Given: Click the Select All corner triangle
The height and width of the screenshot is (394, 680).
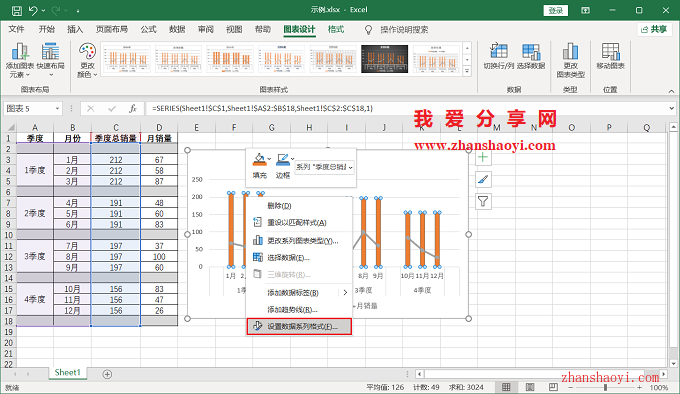Looking at the screenshot, I should tap(11, 127).
